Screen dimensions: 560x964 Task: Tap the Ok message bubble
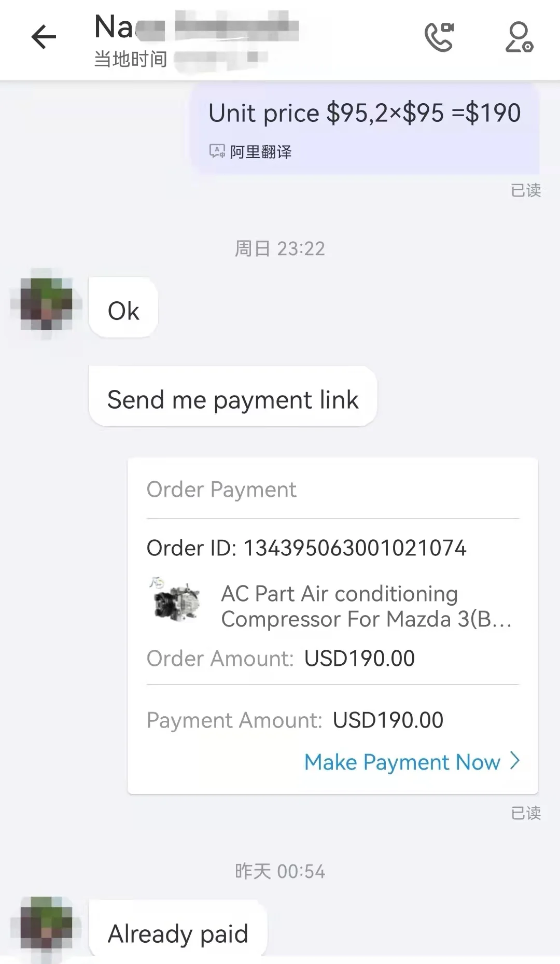coord(123,311)
